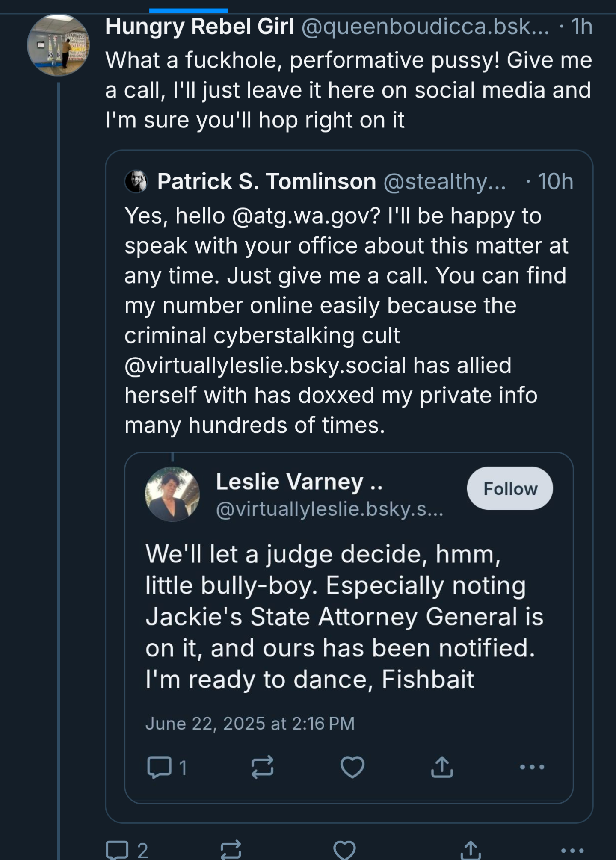Reply to Leslie Varney's embedded post
The image size is (616, 860).
(x=160, y=767)
